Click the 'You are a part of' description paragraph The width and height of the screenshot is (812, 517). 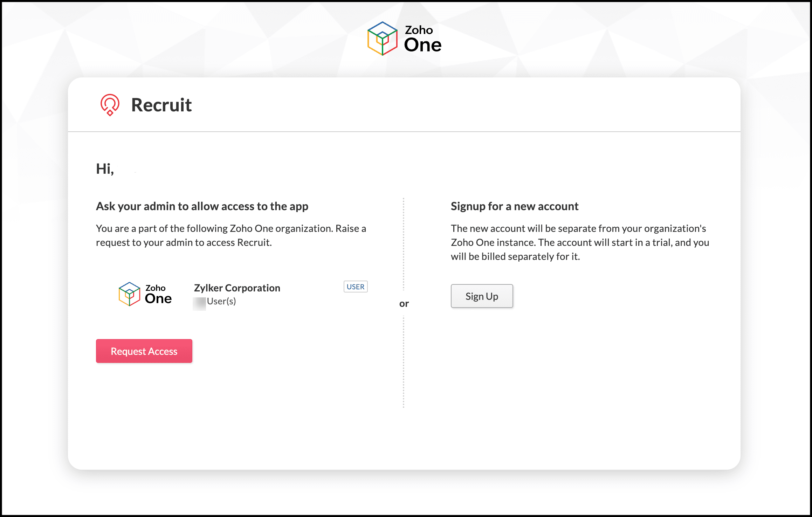coord(231,235)
